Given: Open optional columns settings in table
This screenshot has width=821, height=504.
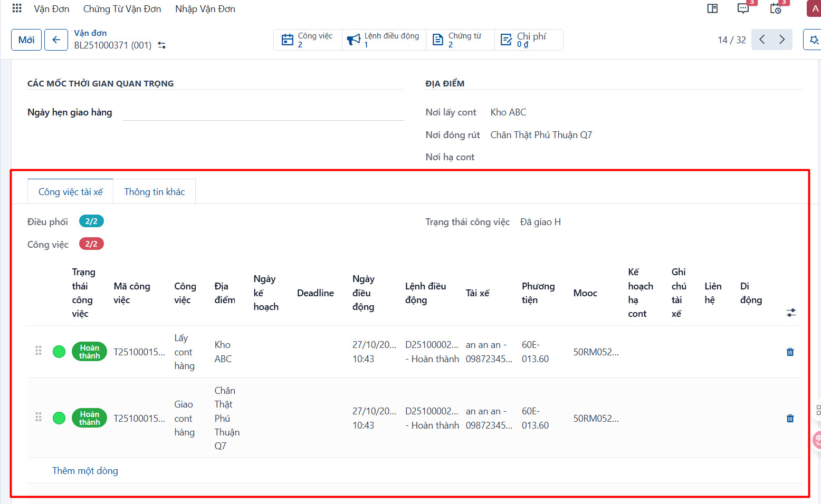Looking at the screenshot, I should 791,313.
